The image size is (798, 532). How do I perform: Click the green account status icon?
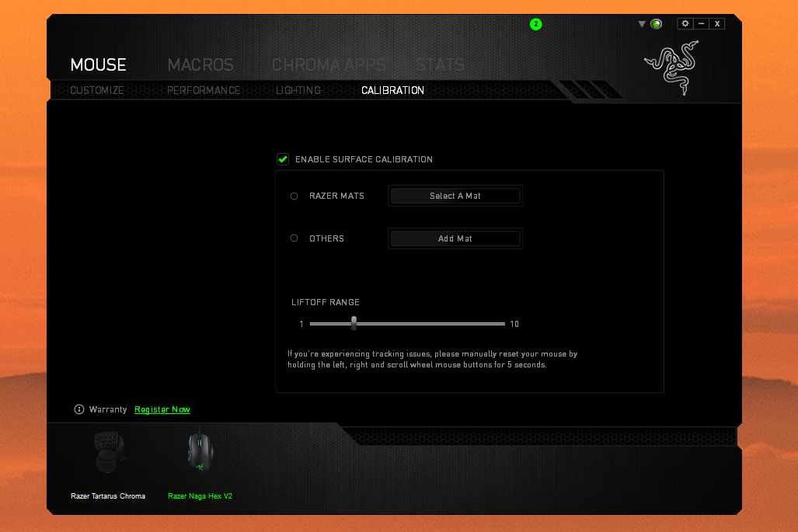tap(657, 24)
